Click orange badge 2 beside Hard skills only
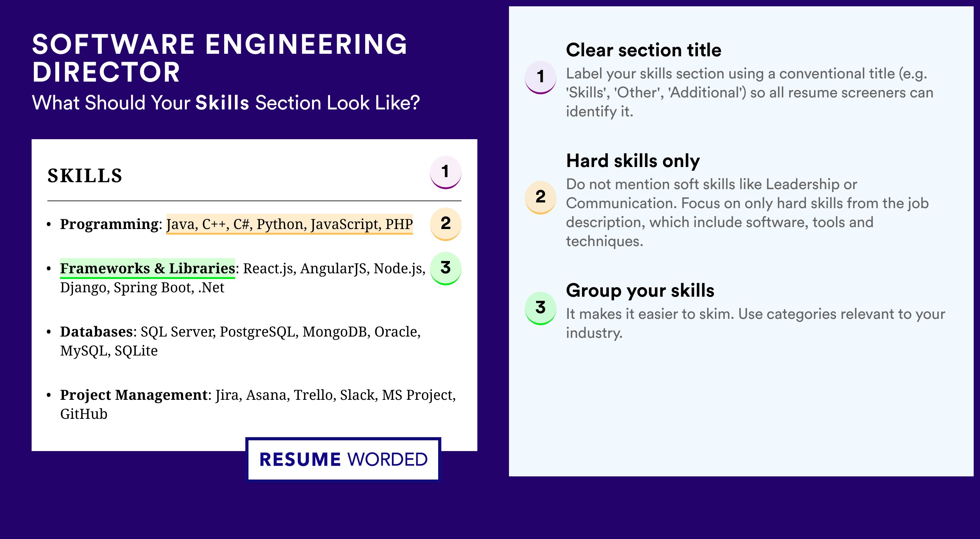Screen dimensions: 980x539 [x=541, y=197]
